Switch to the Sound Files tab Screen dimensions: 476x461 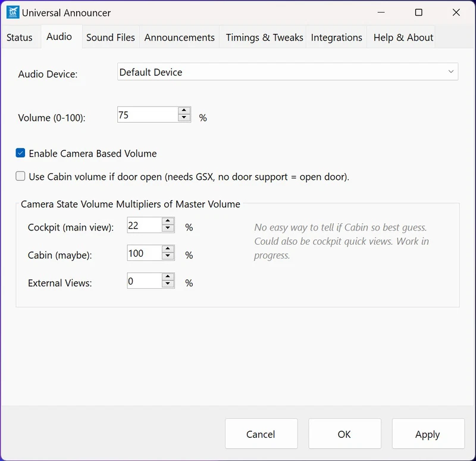point(110,37)
